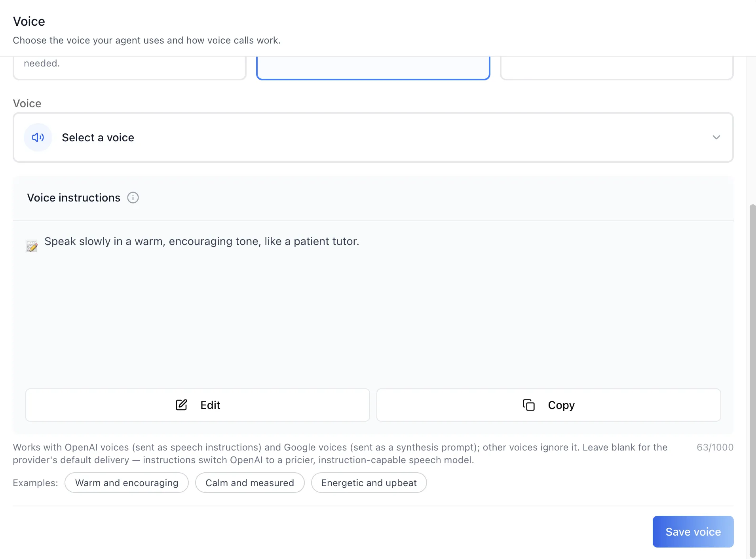The image size is (756, 559).
Task: Click the memo pencil emoji icon
Action: click(x=32, y=246)
